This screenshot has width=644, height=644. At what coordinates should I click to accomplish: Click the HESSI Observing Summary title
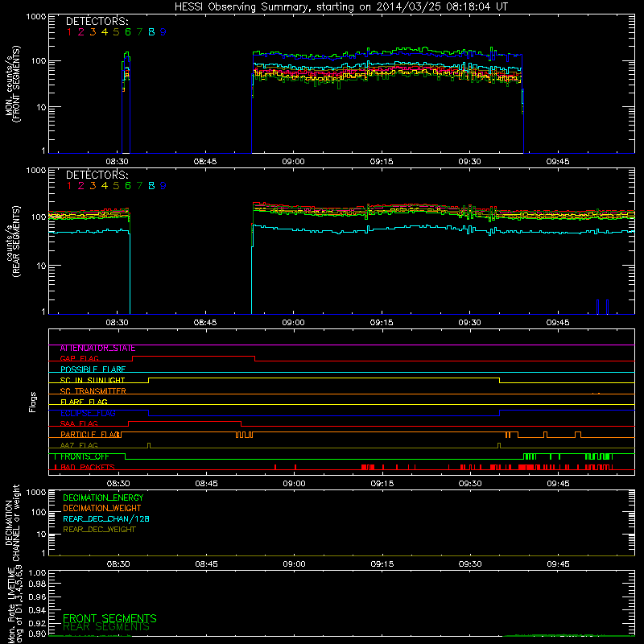(x=341, y=7)
